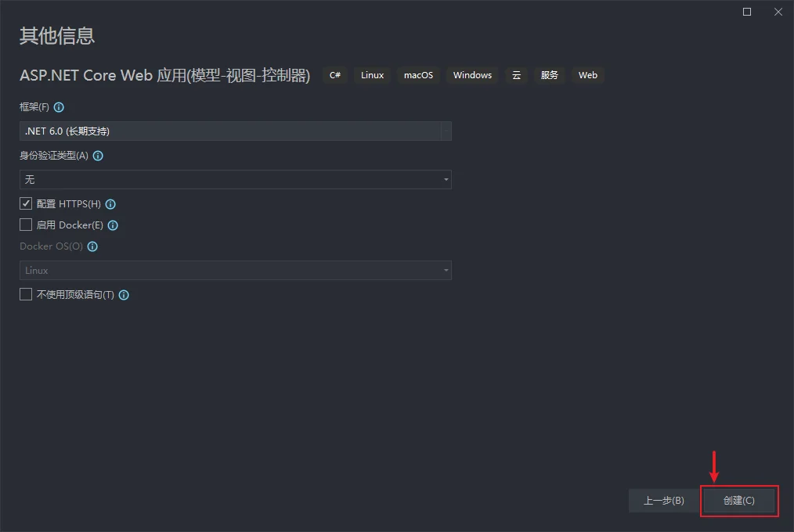This screenshot has height=532, width=794.
Task: Click the Docker OS(O) label
Action: [x=51, y=246]
